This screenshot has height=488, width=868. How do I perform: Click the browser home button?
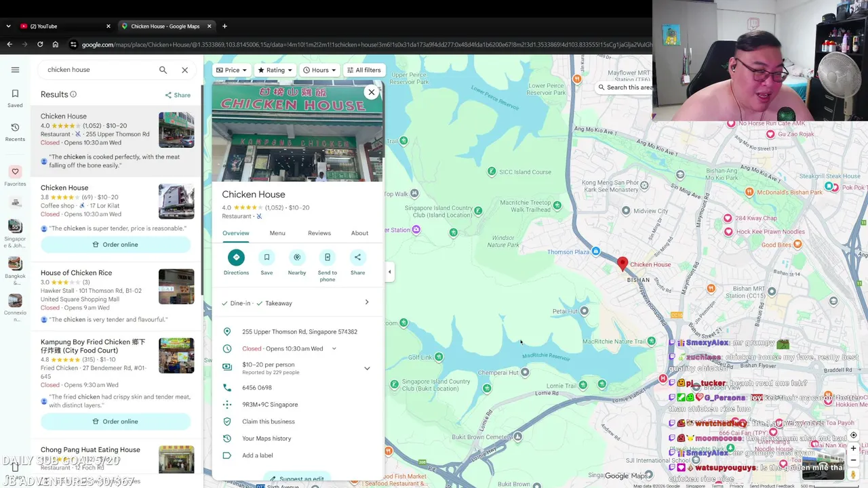56,45
